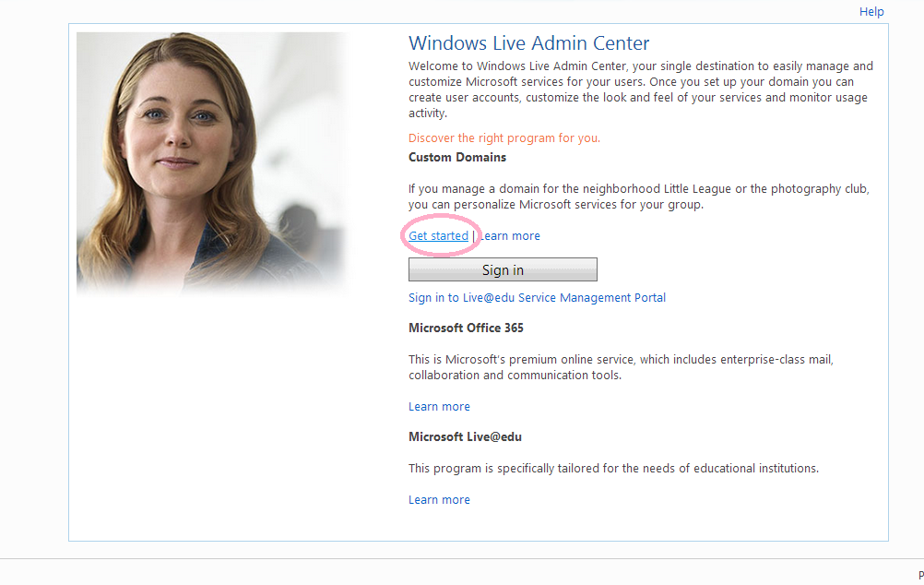Screen dimensions: 924x585
Task: Click the neighborhood Little League description paragraph
Action: [x=638, y=197]
